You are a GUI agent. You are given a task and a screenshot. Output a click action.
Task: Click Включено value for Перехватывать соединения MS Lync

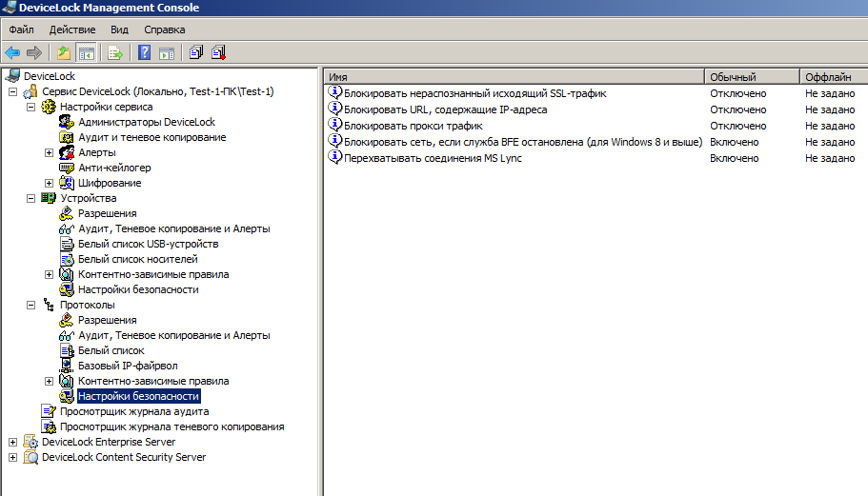coord(734,158)
